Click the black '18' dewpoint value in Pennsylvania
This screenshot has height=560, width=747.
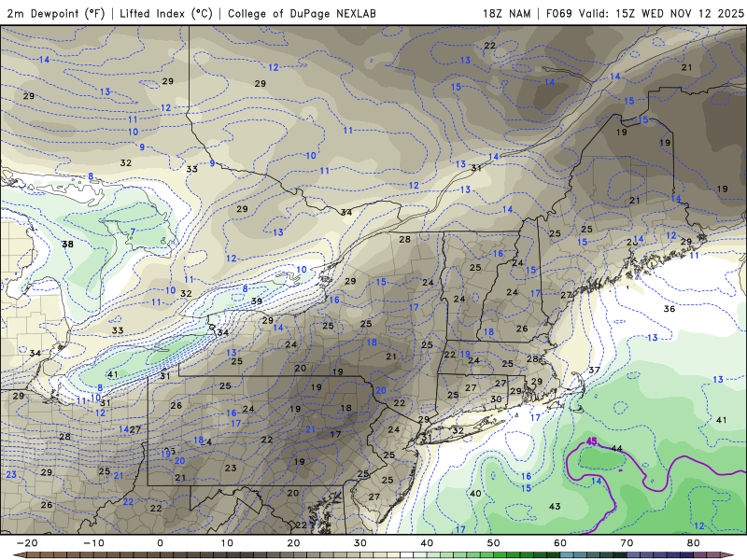pyautogui.click(x=346, y=408)
